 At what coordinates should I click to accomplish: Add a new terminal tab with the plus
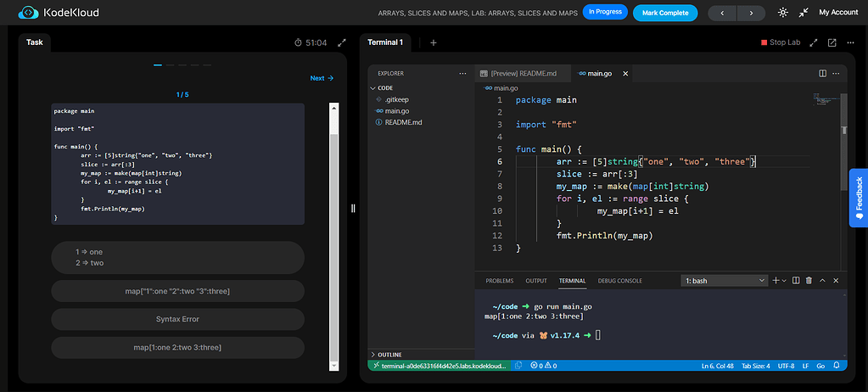pos(433,42)
